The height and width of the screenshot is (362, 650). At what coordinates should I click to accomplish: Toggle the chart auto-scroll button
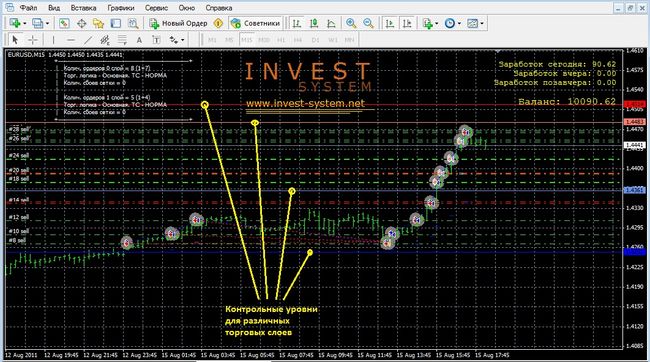coord(390,24)
